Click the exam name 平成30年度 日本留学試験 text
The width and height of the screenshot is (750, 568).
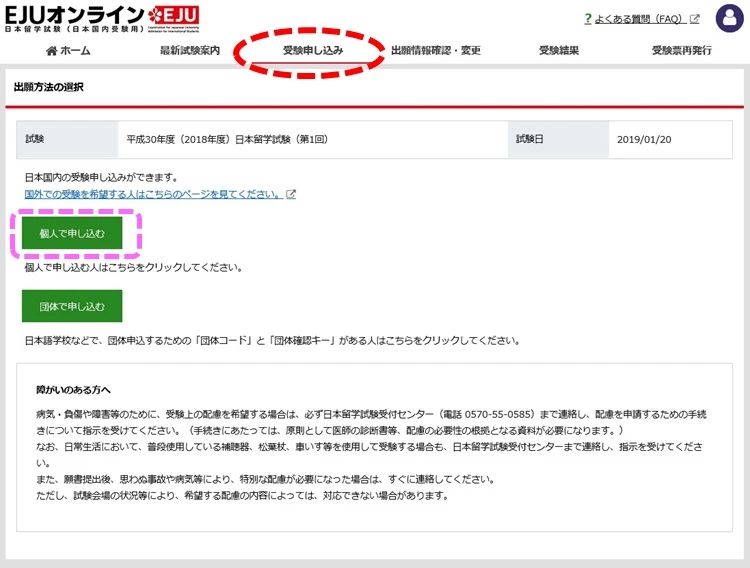tap(227, 139)
